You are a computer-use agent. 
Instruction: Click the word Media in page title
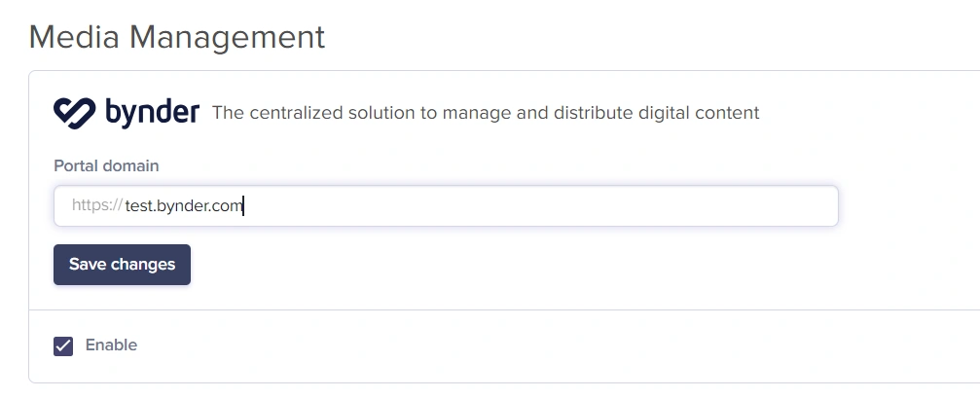tap(74, 37)
